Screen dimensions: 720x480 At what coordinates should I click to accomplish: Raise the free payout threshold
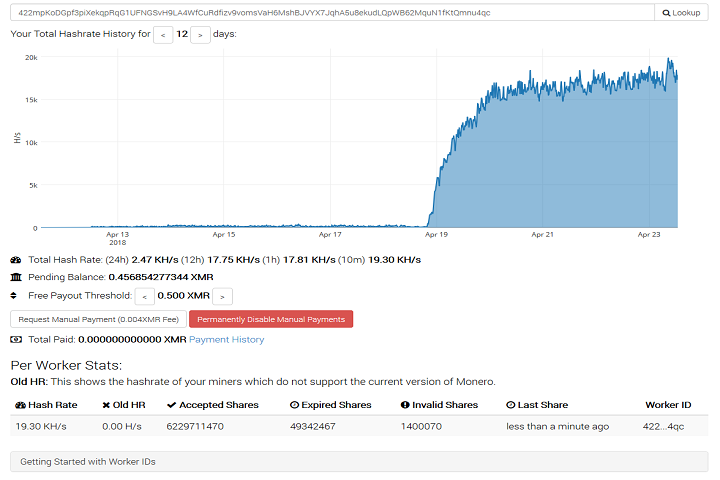pyautogui.click(x=222, y=297)
